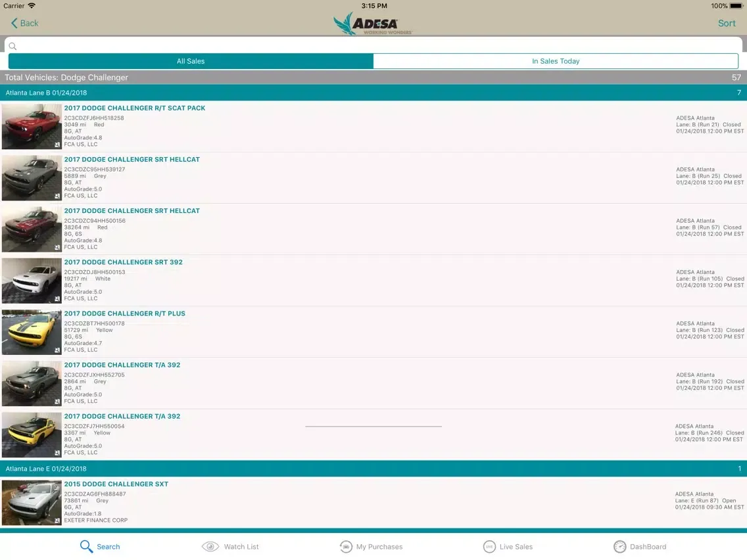Click the ADESA logo in header
747x560 pixels.
coord(373,24)
